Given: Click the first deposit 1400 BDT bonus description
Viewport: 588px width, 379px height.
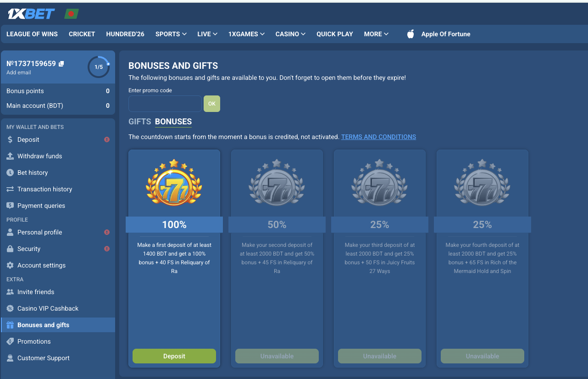Looking at the screenshot, I should pyautogui.click(x=174, y=258).
